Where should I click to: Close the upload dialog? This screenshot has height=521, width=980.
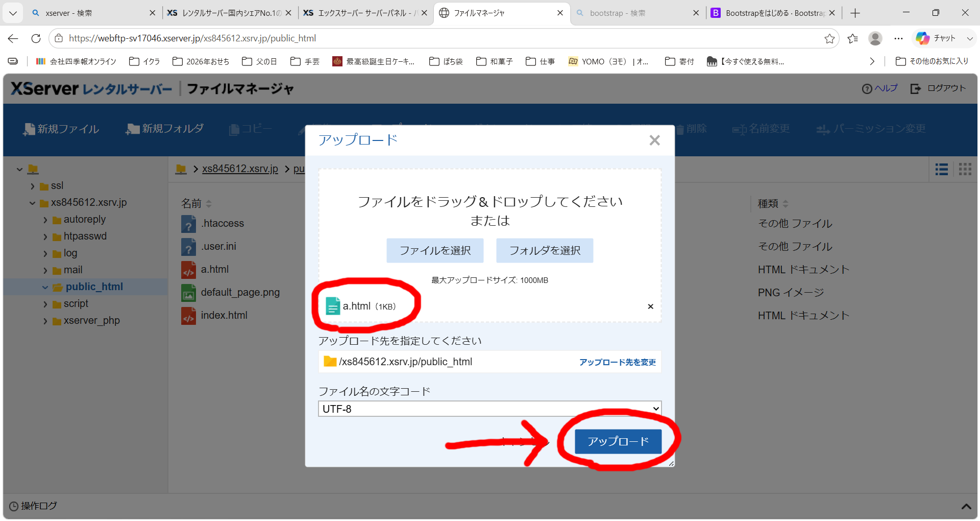654,140
